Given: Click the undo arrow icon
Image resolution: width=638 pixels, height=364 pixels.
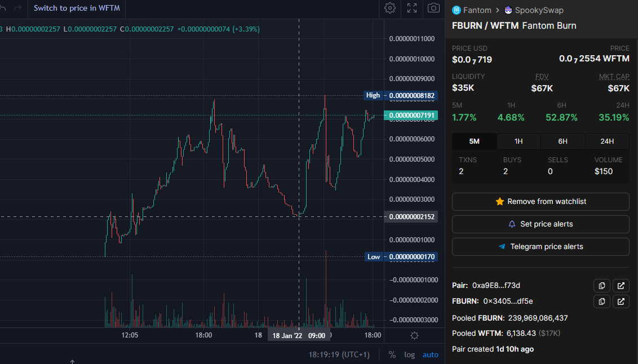Looking at the screenshot, I should [3, 8].
